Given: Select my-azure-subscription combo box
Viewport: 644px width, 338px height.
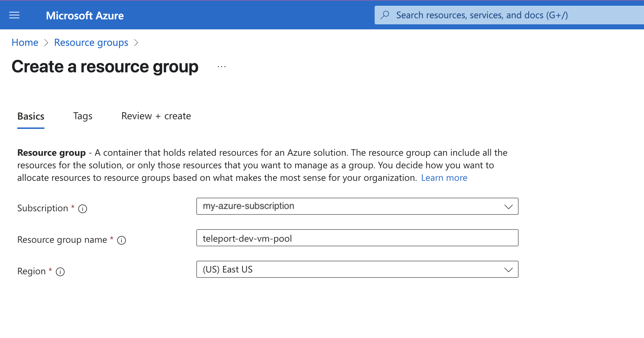Looking at the screenshot, I should click(357, 206).
